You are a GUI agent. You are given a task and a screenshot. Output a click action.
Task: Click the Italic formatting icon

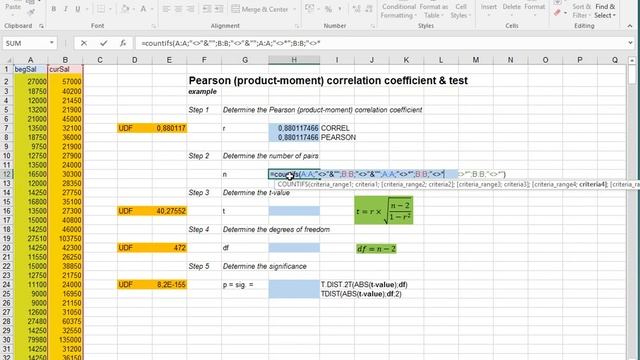(65, 9)
